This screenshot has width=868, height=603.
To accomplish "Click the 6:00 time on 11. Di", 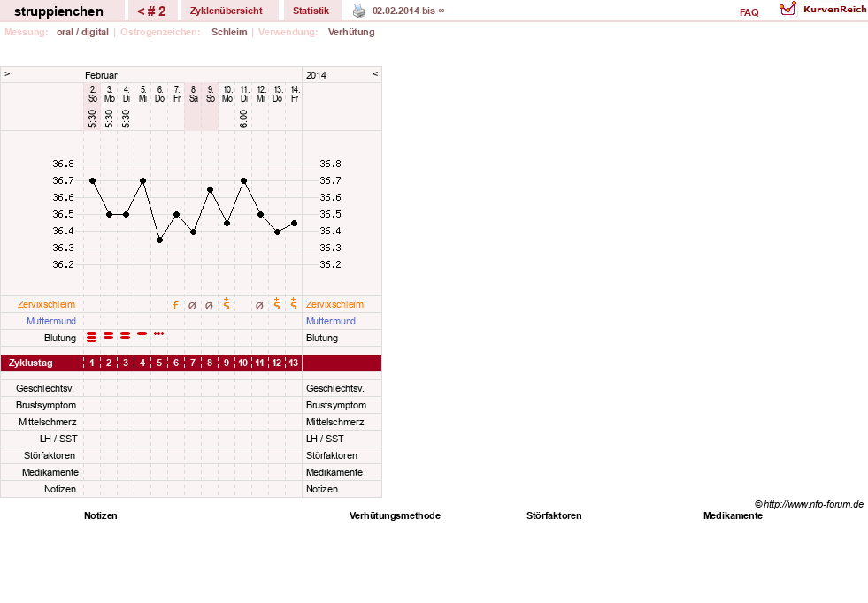I will (243, 118).
